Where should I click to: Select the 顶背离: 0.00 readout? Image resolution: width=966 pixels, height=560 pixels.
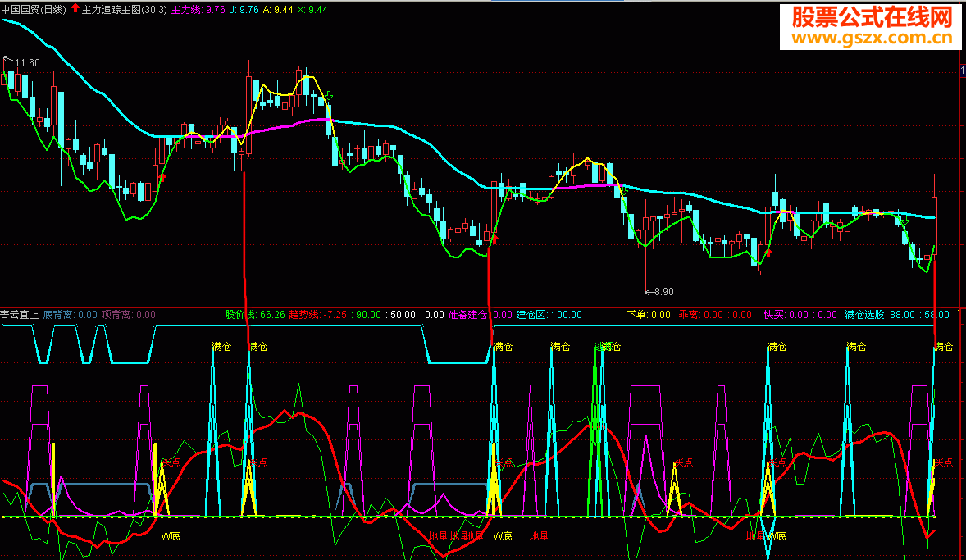[128, 315]
